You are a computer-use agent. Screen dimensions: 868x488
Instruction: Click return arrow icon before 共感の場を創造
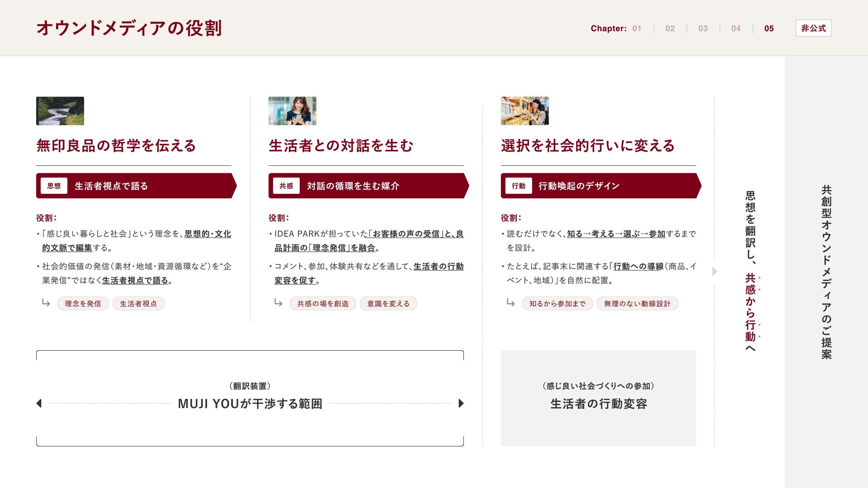click(278, 303)
